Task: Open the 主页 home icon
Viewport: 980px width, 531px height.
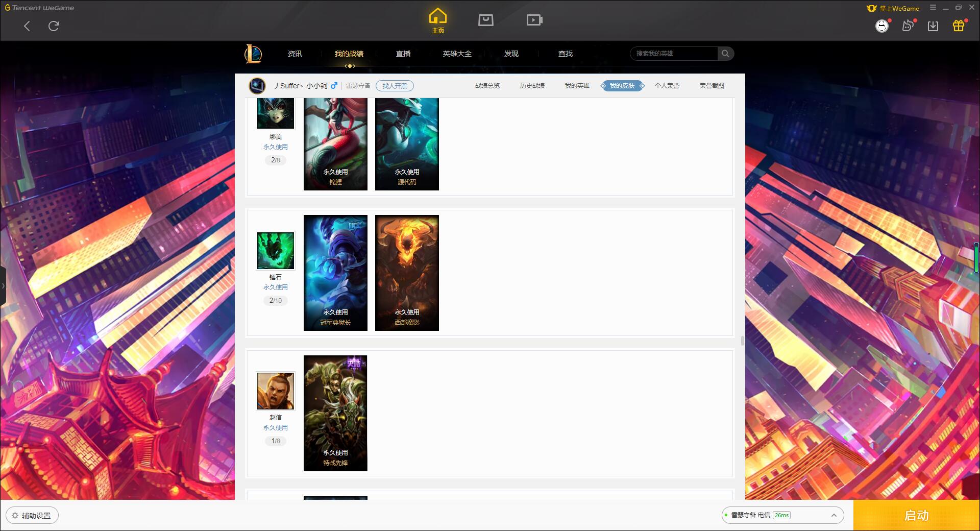Action: (x=438, y=20)
